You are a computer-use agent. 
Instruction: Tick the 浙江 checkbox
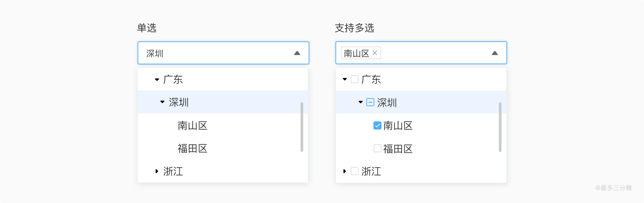(355, 171)
